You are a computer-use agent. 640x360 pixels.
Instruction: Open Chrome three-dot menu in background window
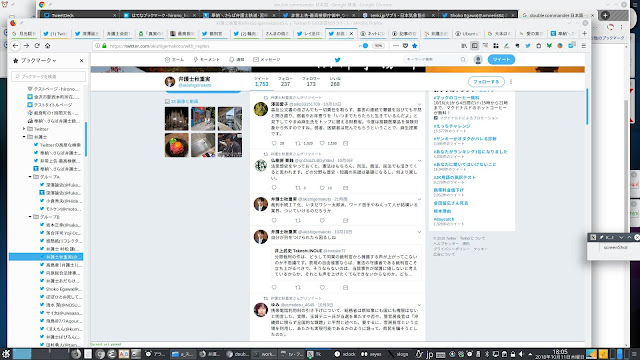tap(621, 27)
